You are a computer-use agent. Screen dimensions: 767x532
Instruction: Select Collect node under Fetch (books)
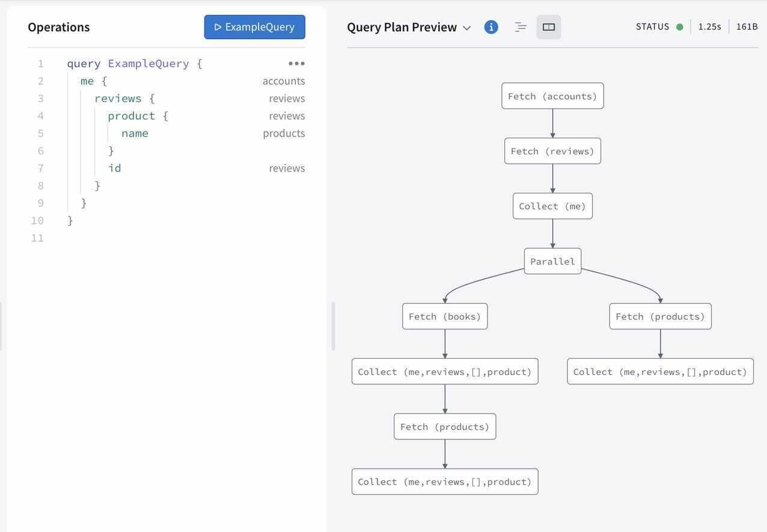[x=445, y=371]
